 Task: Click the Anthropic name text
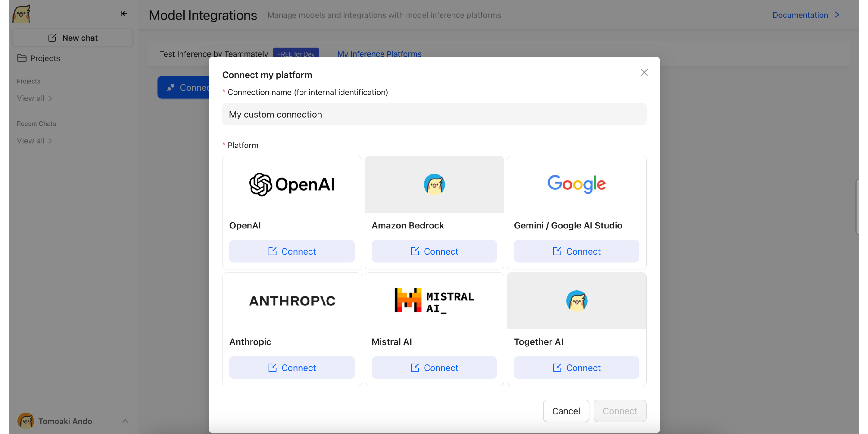click(250, 341)
